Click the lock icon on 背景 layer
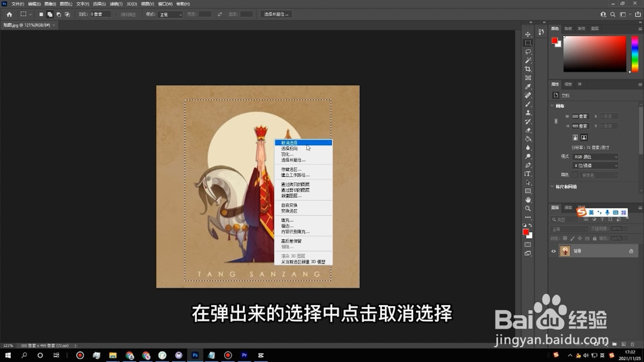Viewport: 644px width, 362px height. point(631,251)
